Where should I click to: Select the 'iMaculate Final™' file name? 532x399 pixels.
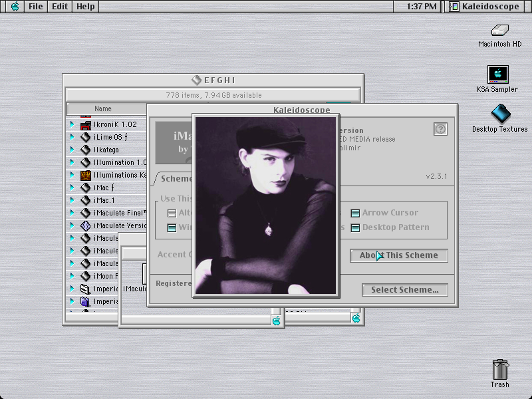pyautogui.click(x=120, y=213)
